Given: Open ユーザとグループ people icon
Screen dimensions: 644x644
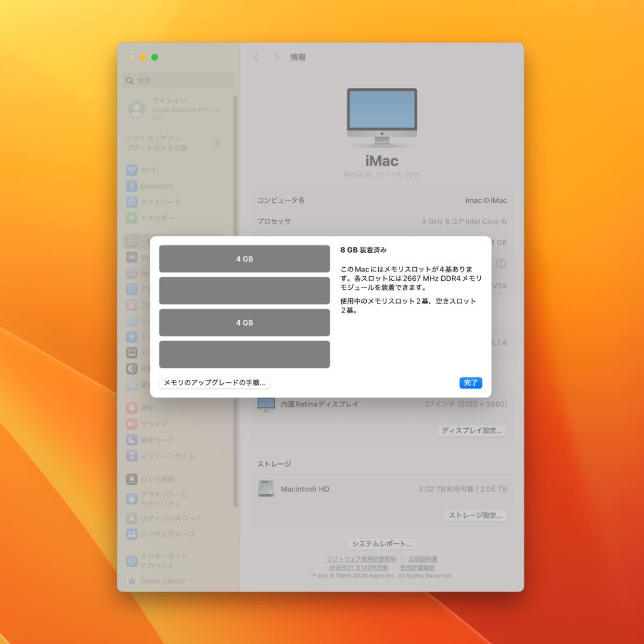Looking at the screenshot, I should coord(131,534).
